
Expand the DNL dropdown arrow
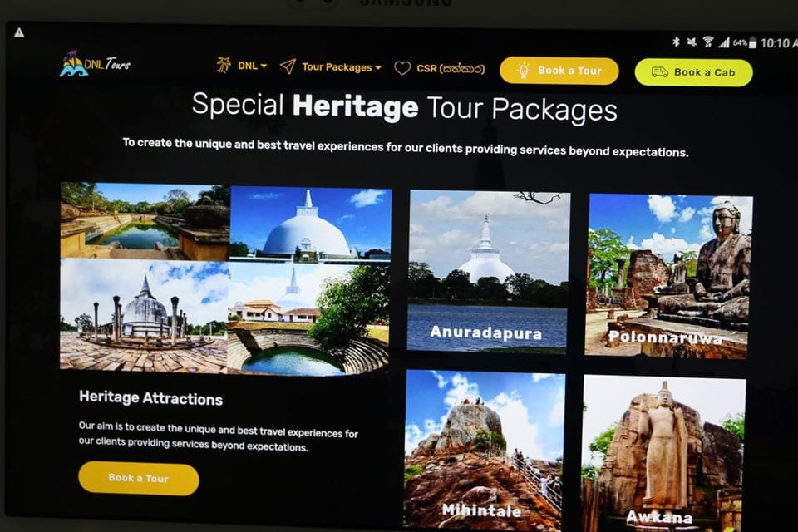click(x=264, y=66)
